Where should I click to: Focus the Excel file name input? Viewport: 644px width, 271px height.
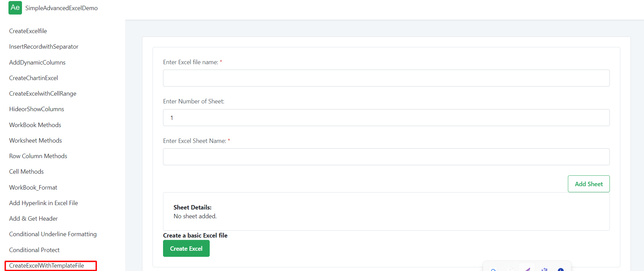point(386,78)
